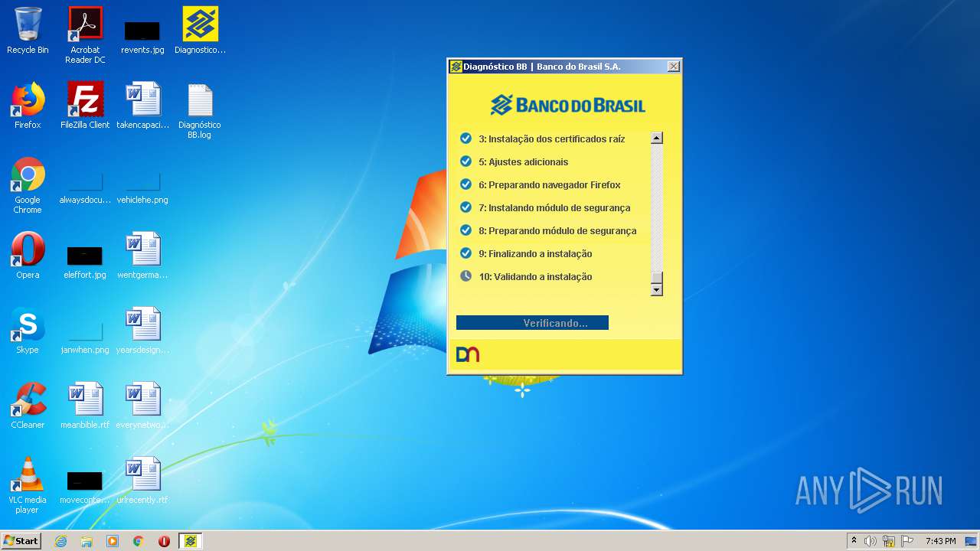Click the Start button

point(21,541)
